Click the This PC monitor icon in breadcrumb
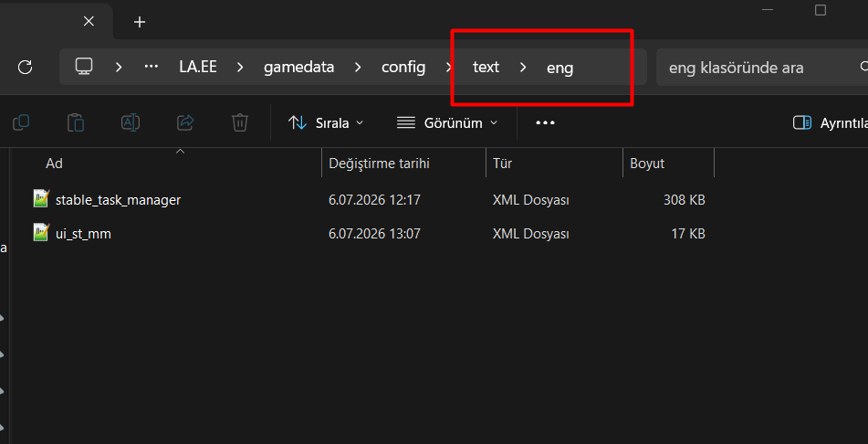Screen dimensions: 868x444 tap(84, 67)
